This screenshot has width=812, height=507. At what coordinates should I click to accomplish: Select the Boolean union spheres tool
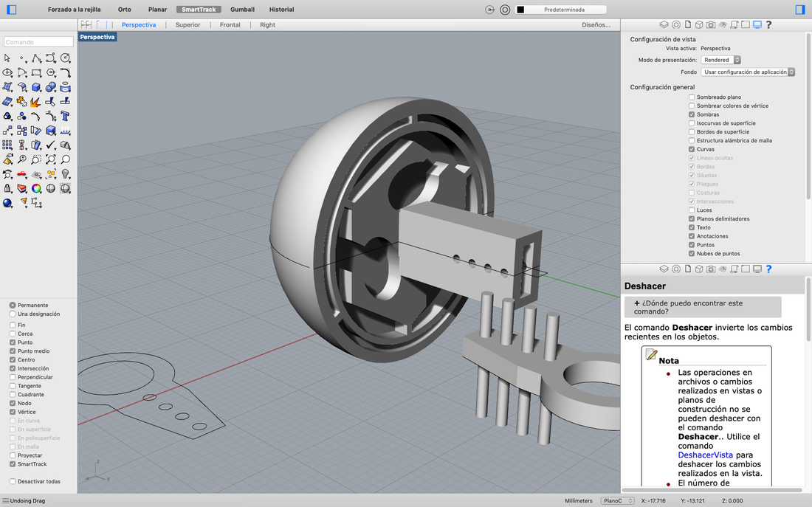pos(51,87)
